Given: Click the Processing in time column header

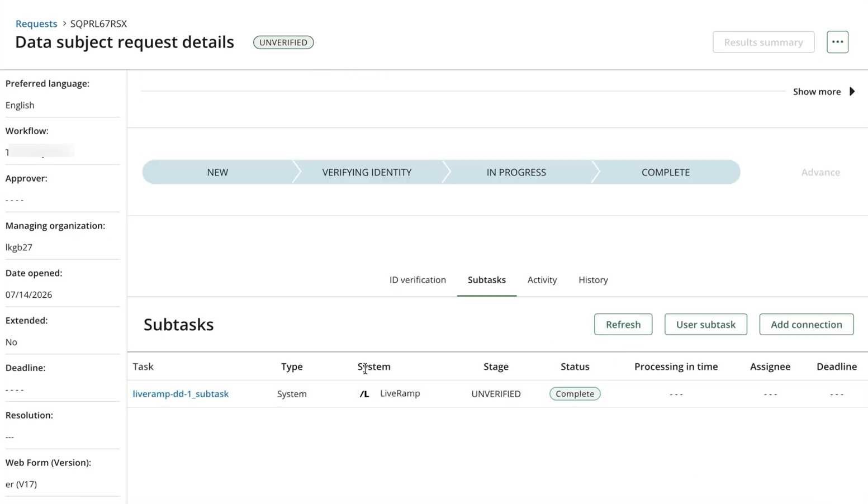Looking at the screenshot, I should pyautogui.click(x=676, y=367).
